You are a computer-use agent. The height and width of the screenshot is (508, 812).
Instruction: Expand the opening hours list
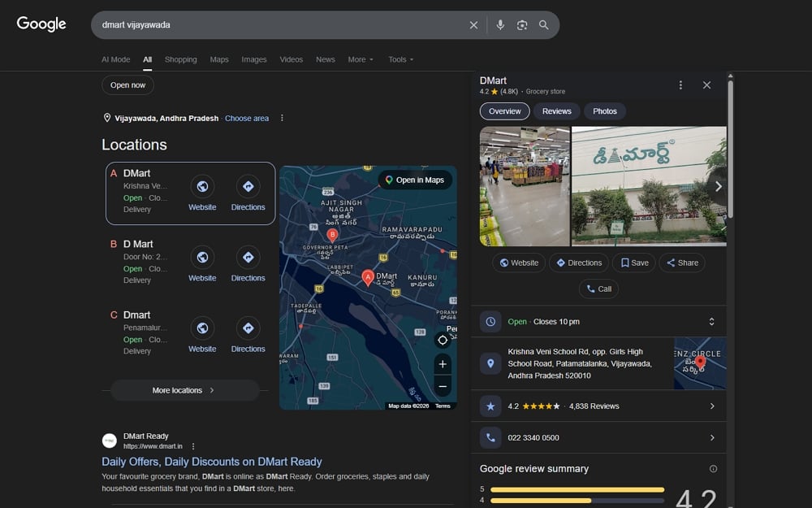point(711,321)
